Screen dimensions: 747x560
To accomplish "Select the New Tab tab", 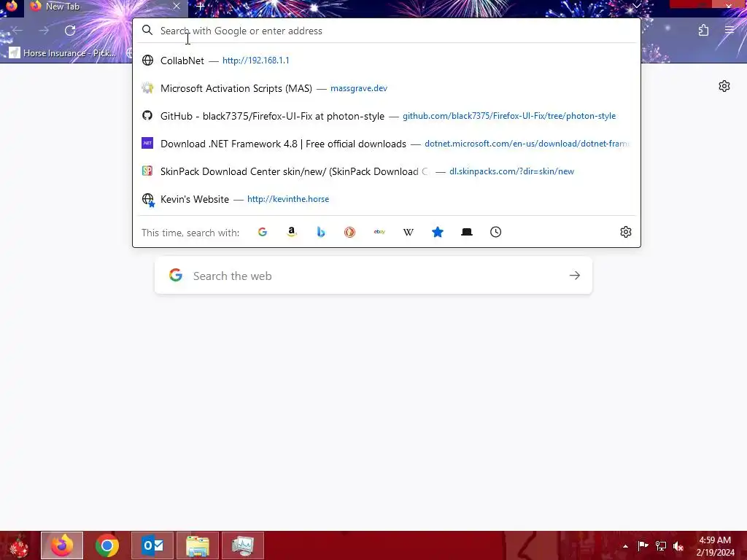I will [x=106, y=7].
